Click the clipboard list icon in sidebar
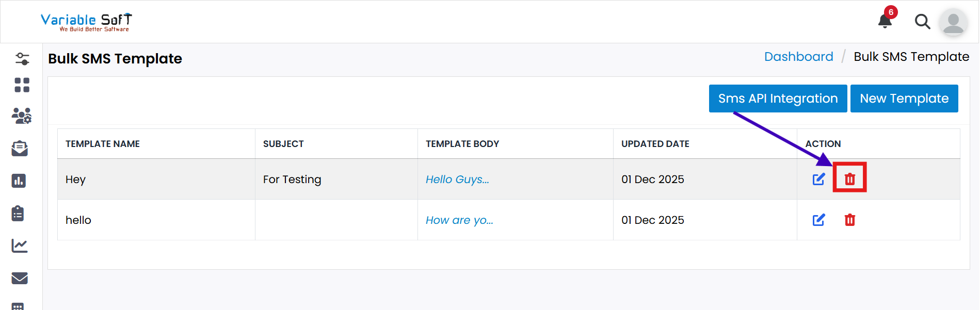This screenshot has width=980, height=310. [x=18, y=213]
